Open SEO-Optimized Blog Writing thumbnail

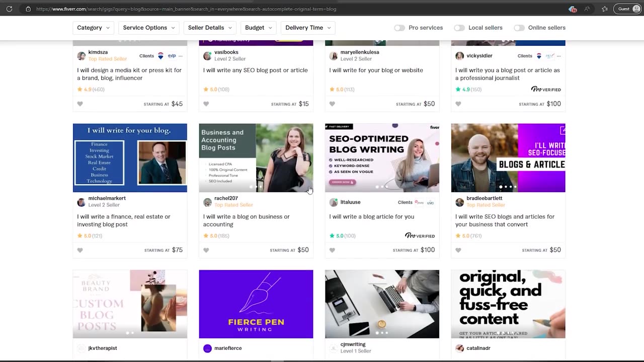click(x=382, y=158)
